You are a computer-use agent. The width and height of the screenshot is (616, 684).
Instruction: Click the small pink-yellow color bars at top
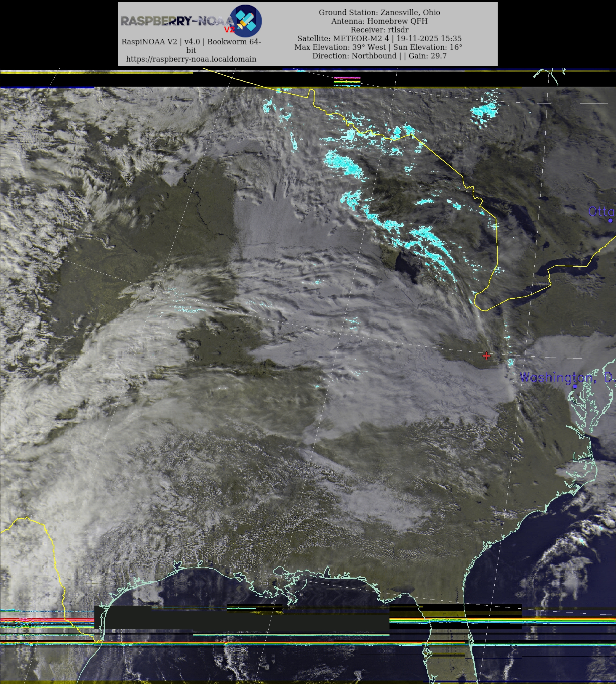347,81
